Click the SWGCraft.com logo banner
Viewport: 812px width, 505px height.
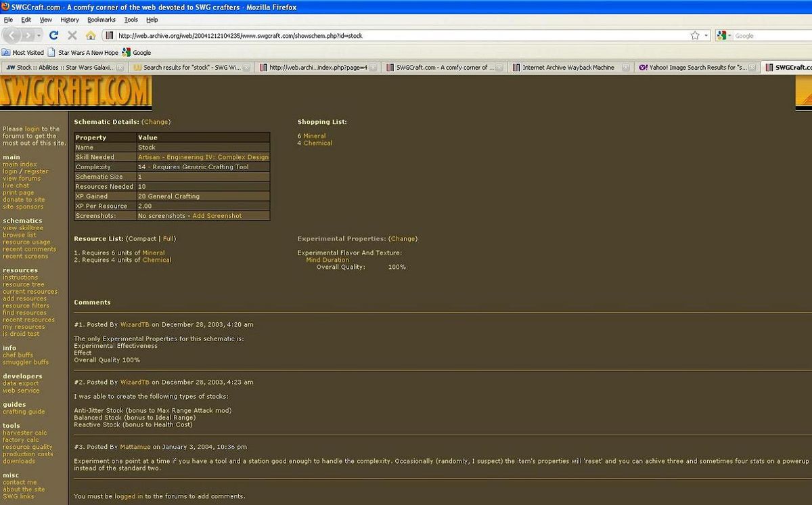(76, 92)
